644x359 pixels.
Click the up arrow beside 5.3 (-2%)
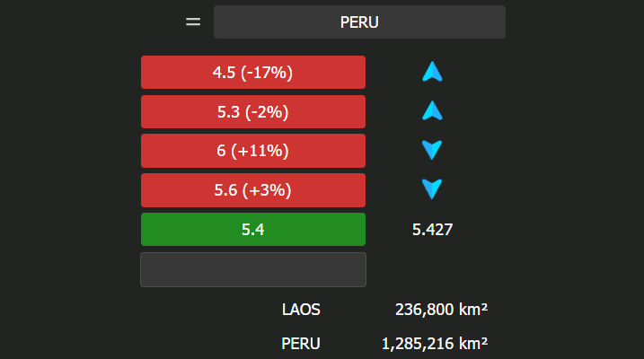(433, 111)
